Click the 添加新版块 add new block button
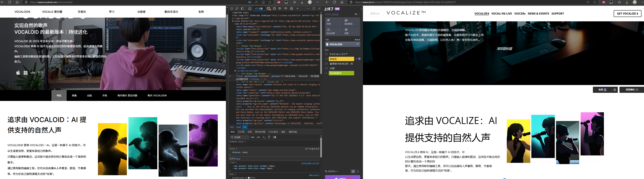The image size is (644, 179). [341, 73]
